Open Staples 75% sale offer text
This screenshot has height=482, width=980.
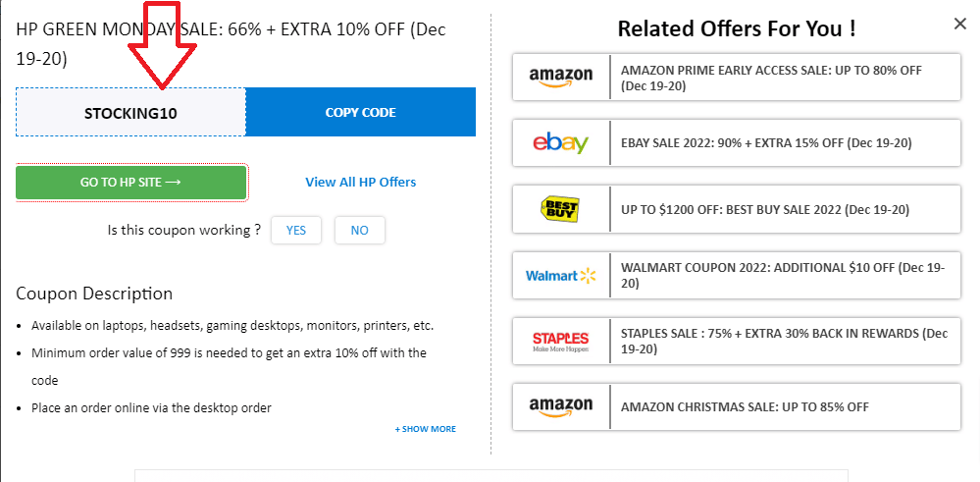[x=784, y=342]
